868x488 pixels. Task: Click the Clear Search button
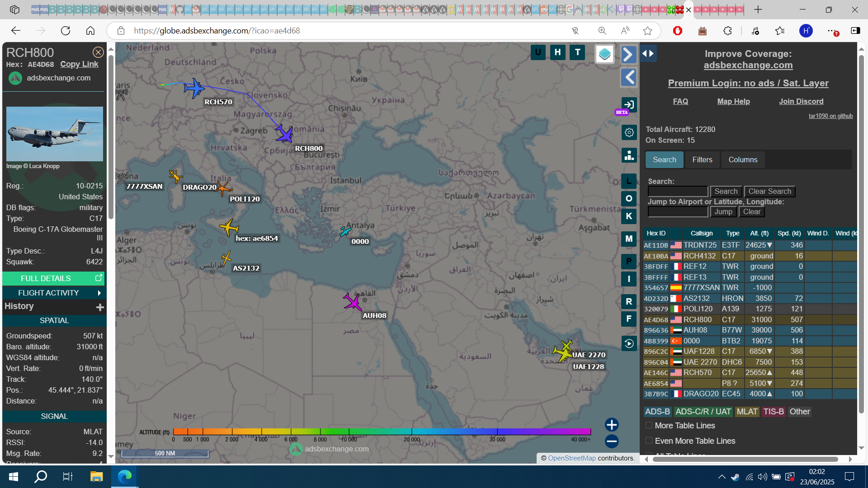(769, 191)
